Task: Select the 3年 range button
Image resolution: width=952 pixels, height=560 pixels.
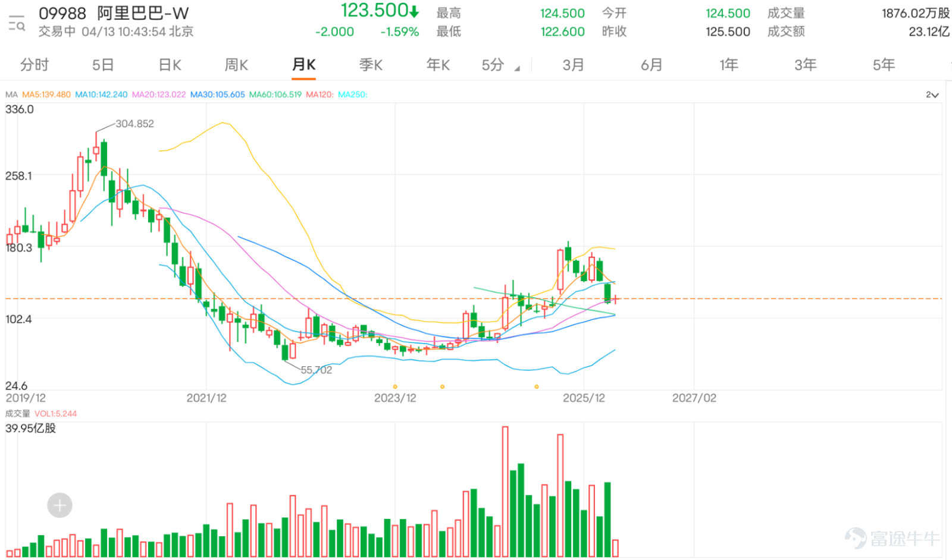Action: click(x=806, y=65)
